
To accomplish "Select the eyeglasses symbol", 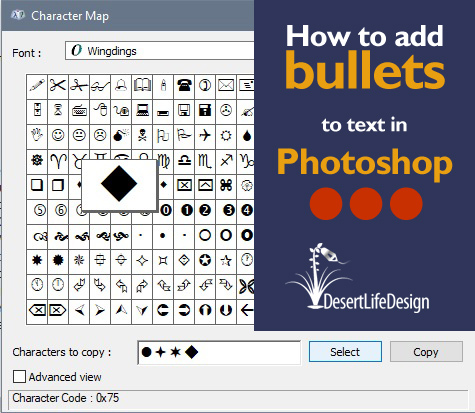I will pos(100,86).
